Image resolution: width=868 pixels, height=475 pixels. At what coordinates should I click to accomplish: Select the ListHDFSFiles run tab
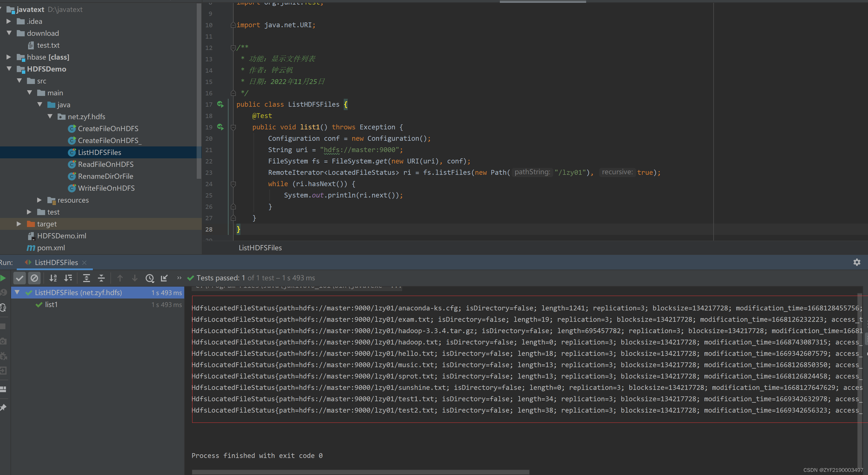coord(56,262)
